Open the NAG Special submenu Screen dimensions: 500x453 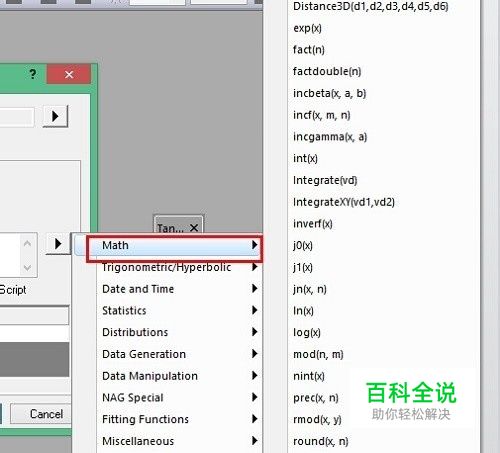click(180, 397)
